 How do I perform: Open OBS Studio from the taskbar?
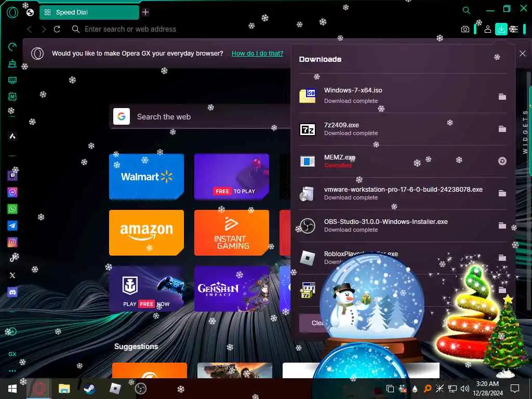(140, 389)
